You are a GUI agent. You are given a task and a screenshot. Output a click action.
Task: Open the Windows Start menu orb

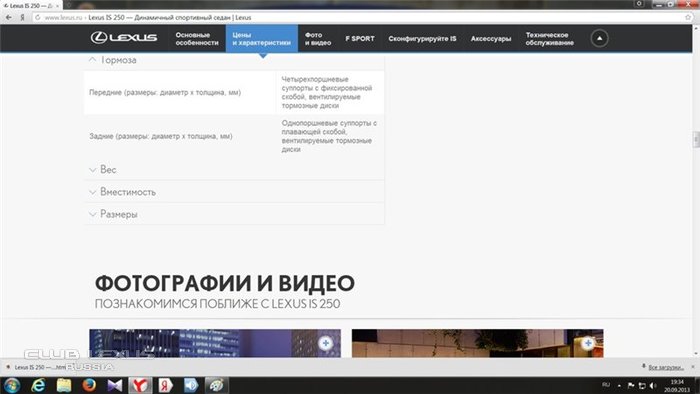pos(12,385)
